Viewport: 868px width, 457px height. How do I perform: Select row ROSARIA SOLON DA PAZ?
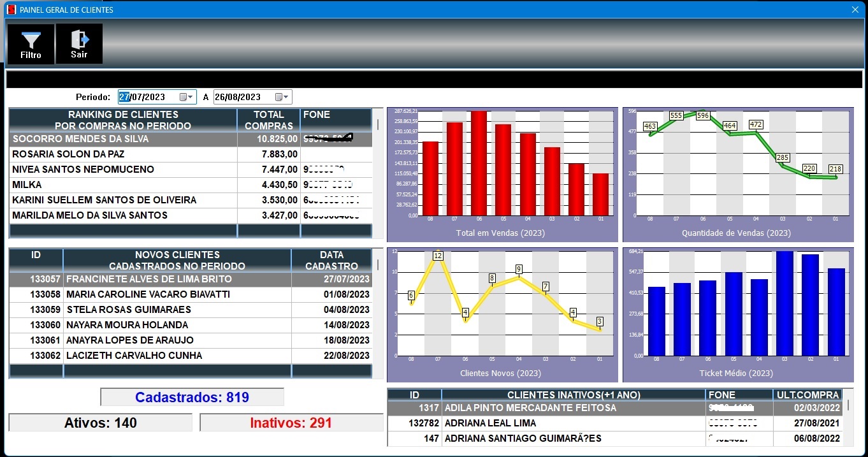(191, 154)
